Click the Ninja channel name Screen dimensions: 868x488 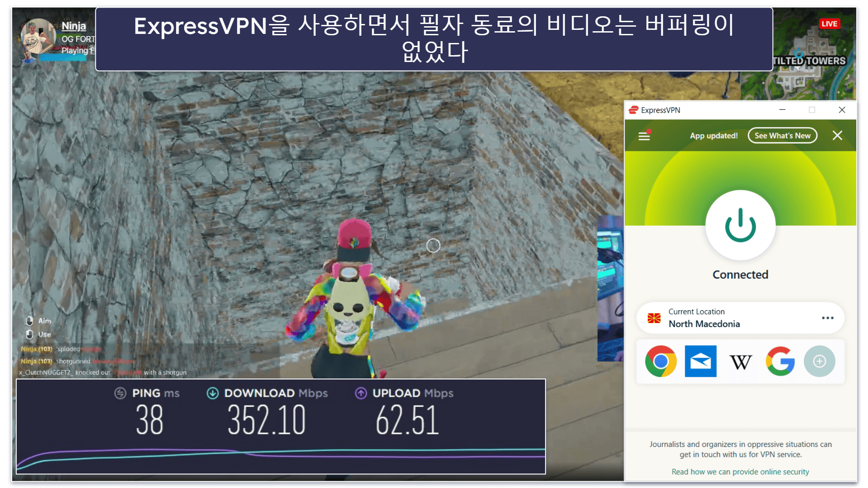pos(74,26)
